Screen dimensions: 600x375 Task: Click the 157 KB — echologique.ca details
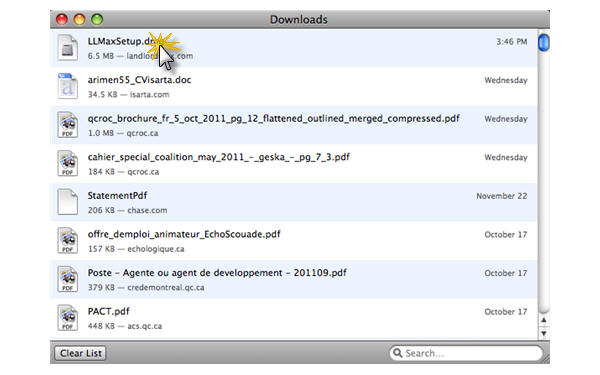[136, 249]
